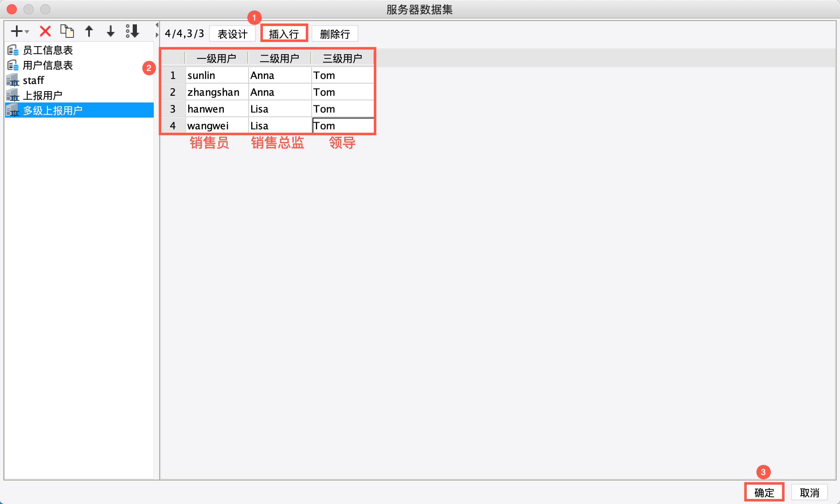Move selected dataset up with arrow icon

tap(89, 31)
